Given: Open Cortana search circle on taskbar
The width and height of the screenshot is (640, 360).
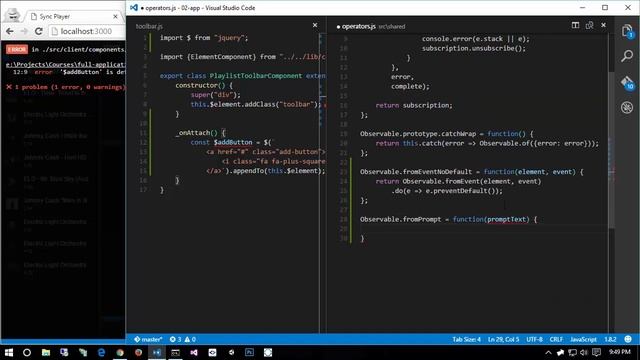Looking at the screenshot, I should (x=27, y=352).
